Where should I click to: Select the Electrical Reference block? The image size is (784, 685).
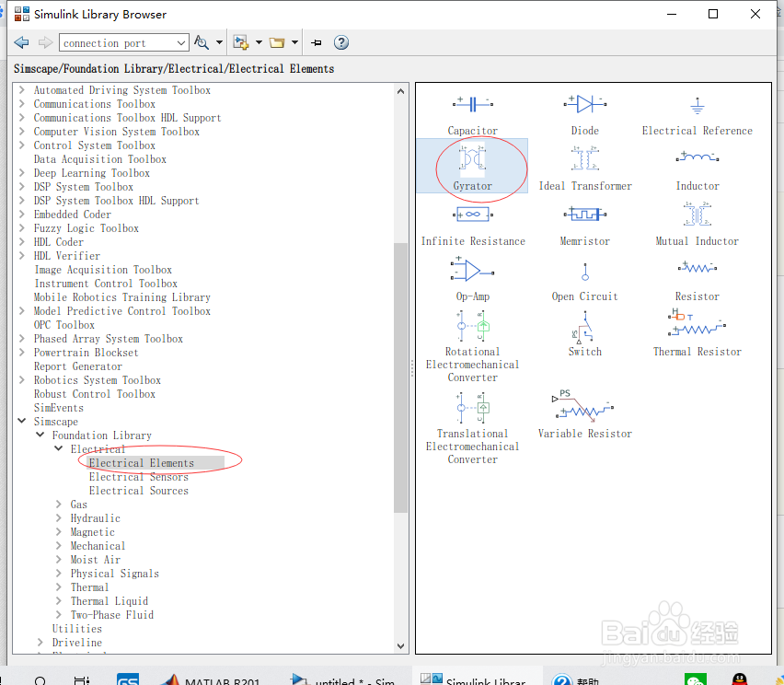[x=697, y=116]
